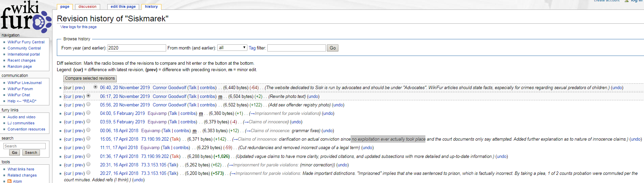
Task: Select radio button for 04:00, 5 February 2019 revision
Action: pyautogui.click(x=88, y=113)
